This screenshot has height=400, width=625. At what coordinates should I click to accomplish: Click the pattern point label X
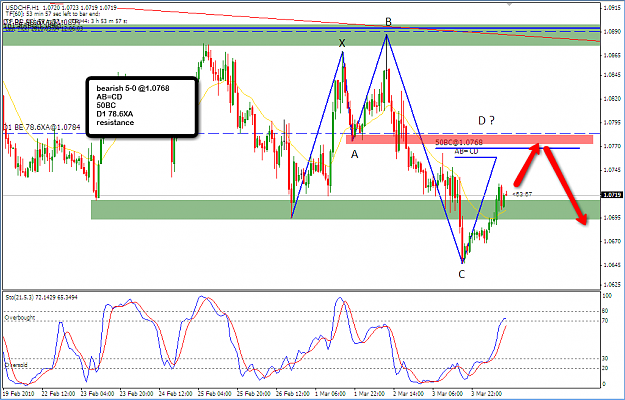tap(342, 43)
